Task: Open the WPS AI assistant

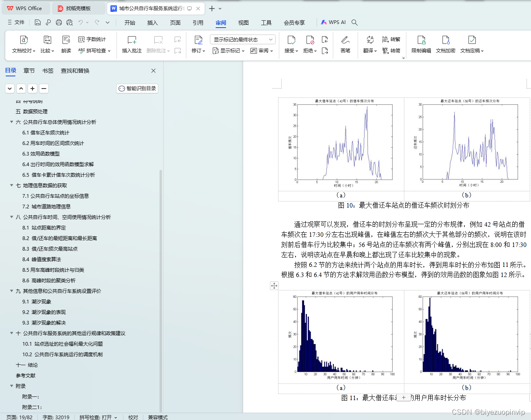Action: tap(333, 22)
